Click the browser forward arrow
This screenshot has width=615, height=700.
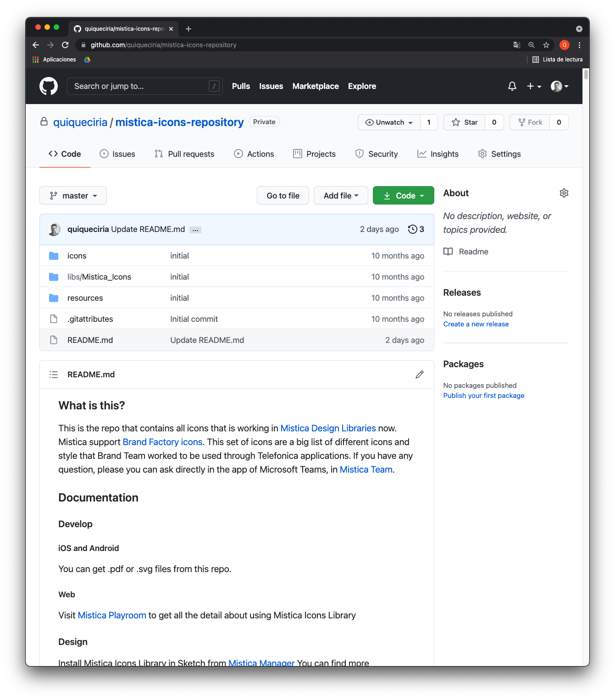50,45
